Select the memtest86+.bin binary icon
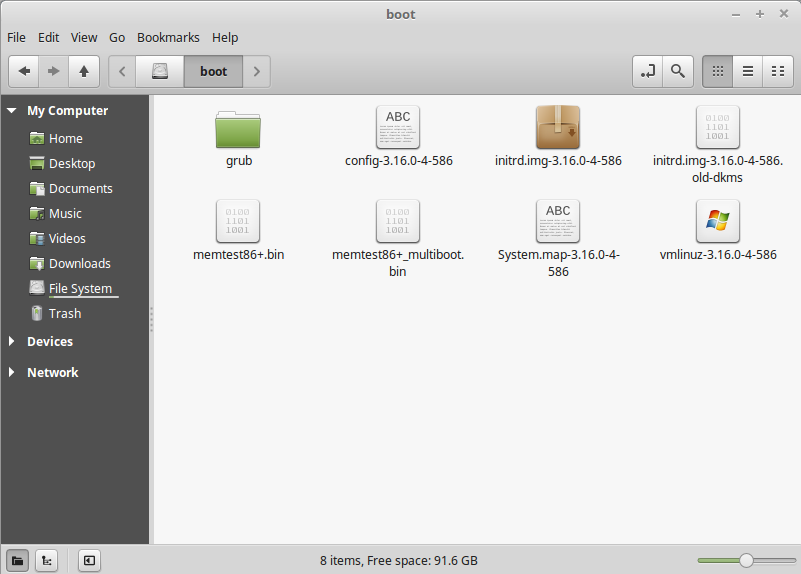Screen dimensions: 801x574 238,221
